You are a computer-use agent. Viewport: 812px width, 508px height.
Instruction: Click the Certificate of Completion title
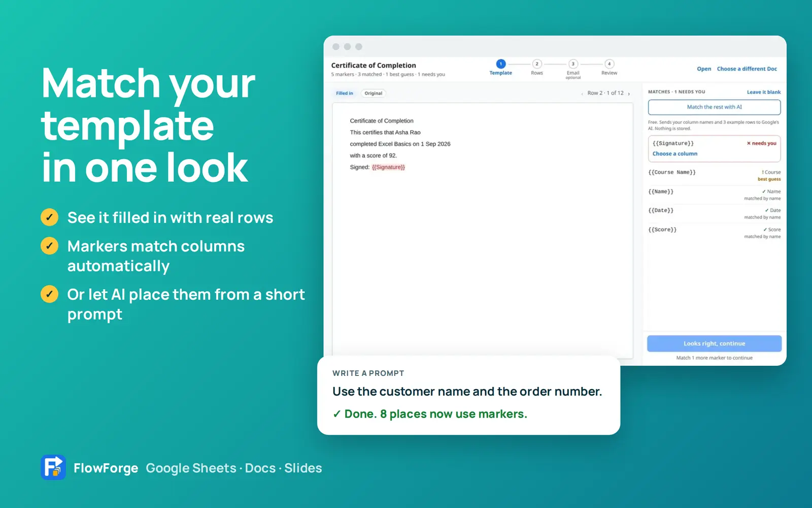[x=374, y=66]
